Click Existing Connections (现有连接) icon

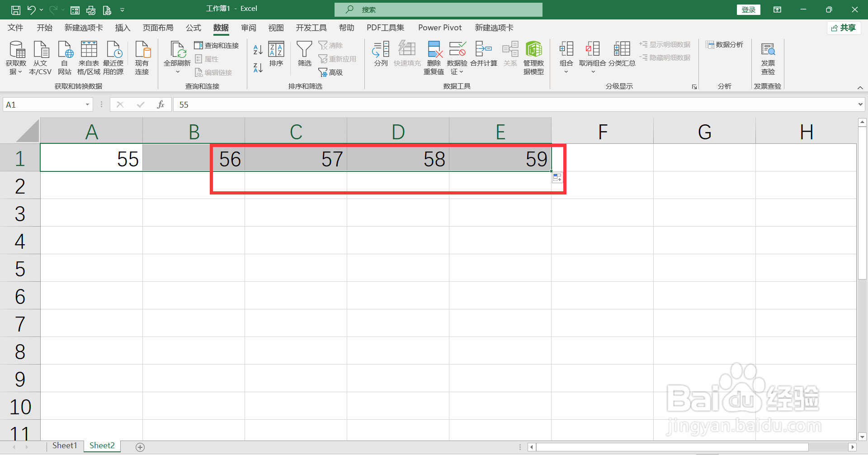(x=142, y=57)
